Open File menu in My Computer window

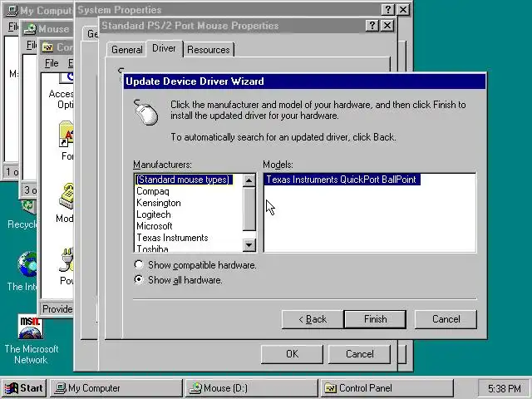click(x=13, y=27)
